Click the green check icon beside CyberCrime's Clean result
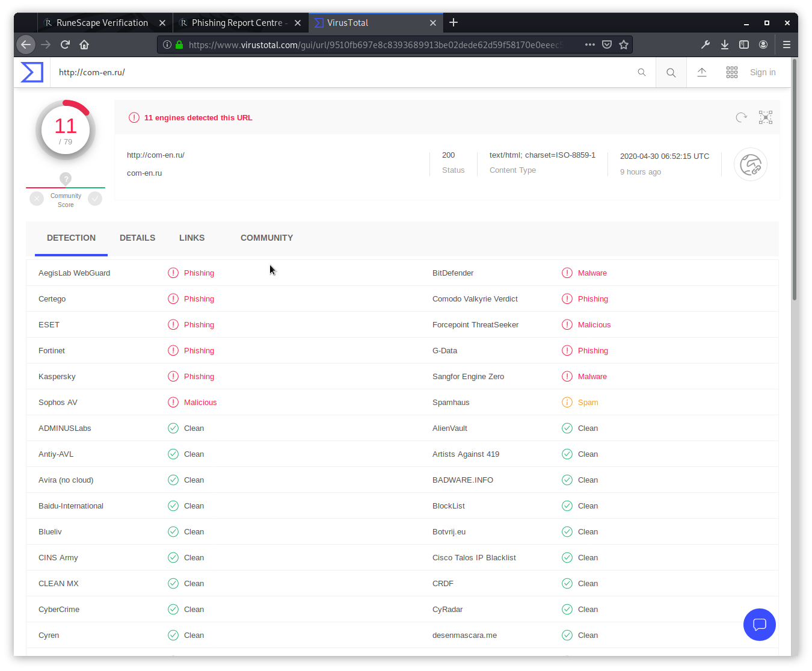Image resolution: width=812 pixels, height=671 pixels. 173,610
